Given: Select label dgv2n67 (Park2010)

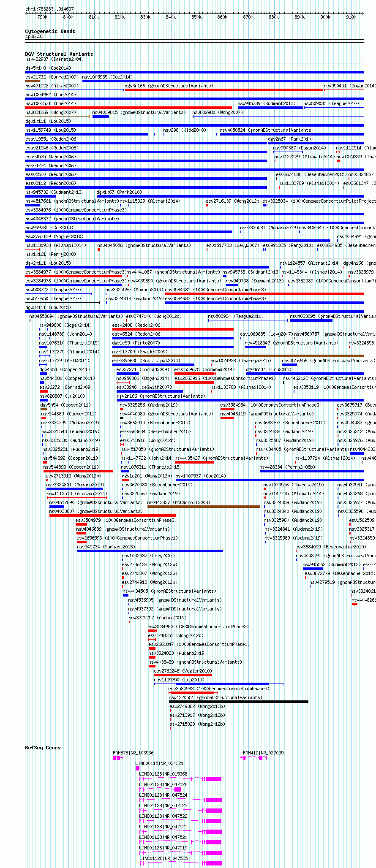Looking at the screenshot, I should [x=291, y=139].
